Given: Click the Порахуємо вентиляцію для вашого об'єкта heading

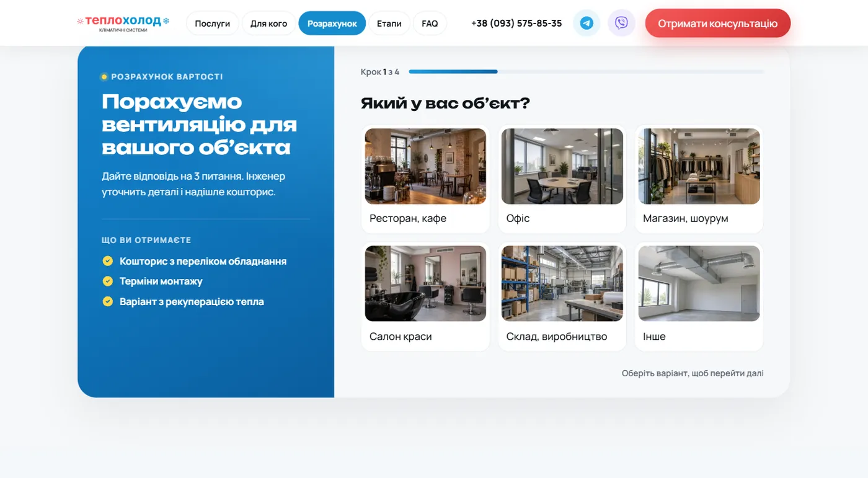Looking at the screenshot, I should (199, 124).
